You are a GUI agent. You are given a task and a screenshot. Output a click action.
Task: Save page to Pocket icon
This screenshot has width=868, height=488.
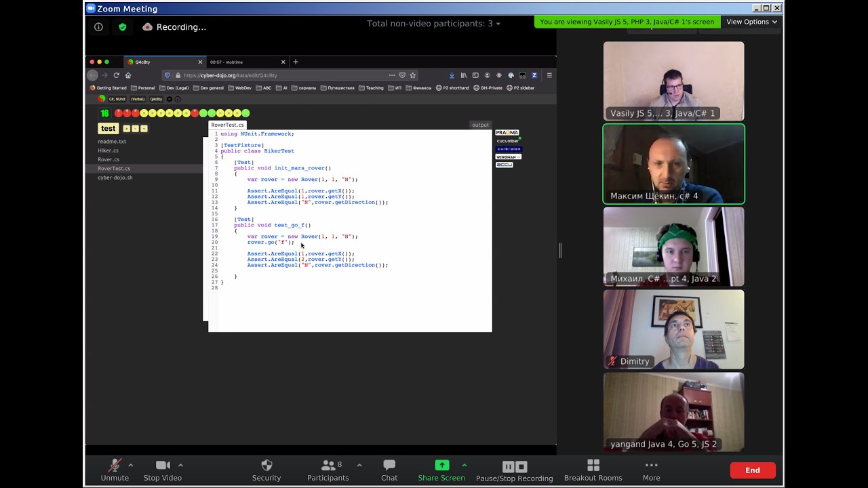pos(402,75)
